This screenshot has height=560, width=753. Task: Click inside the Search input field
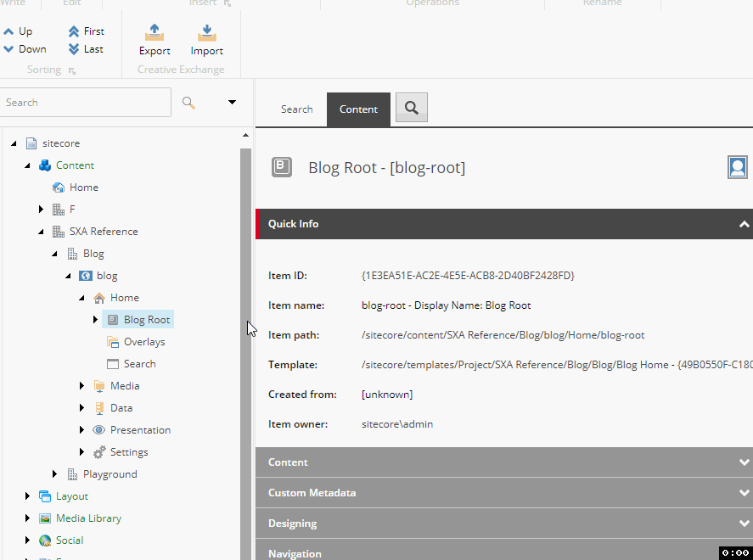[85, 102]
